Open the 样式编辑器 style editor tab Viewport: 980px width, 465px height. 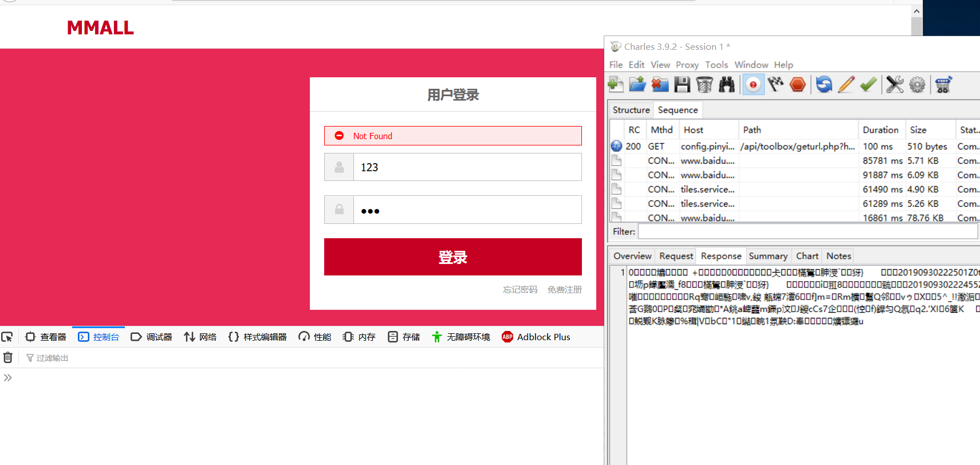tap(257, 337)
